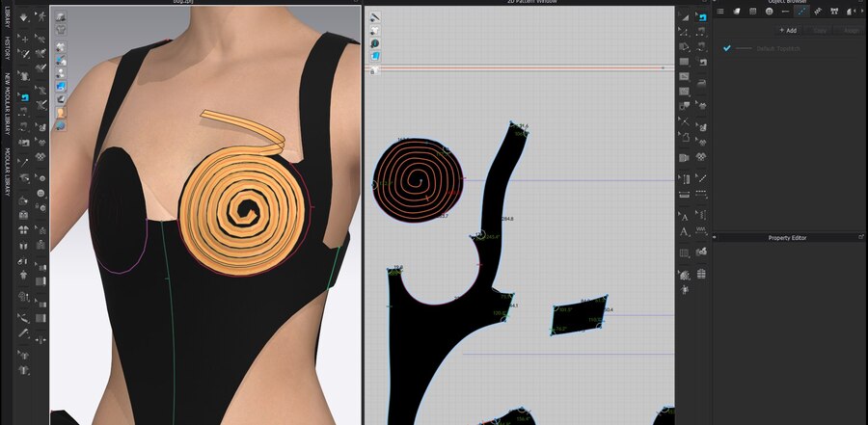Select the small parallelogram pattern piece in 2D window
The image size is (868, 425).
pyautogui.click(x=579, y=315)
